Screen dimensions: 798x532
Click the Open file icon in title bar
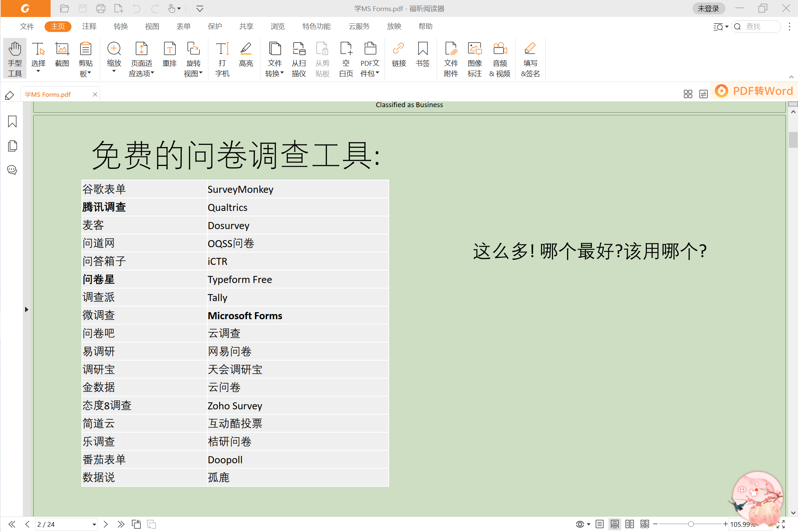(65, 8)
